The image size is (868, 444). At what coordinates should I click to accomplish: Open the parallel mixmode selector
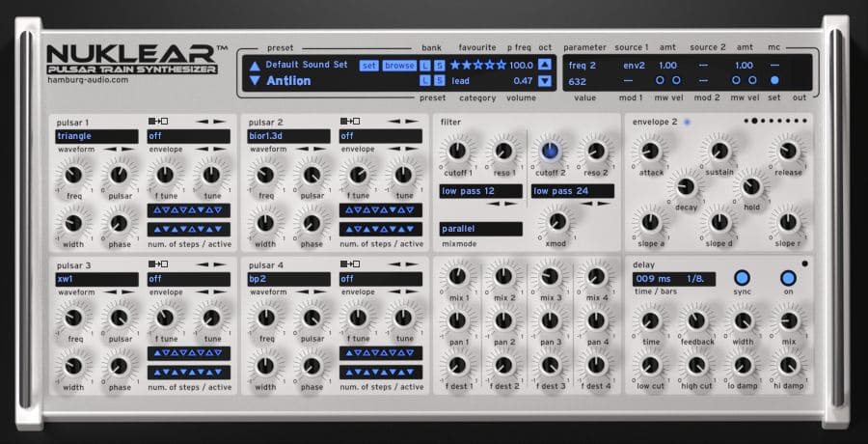coord(481,229)
